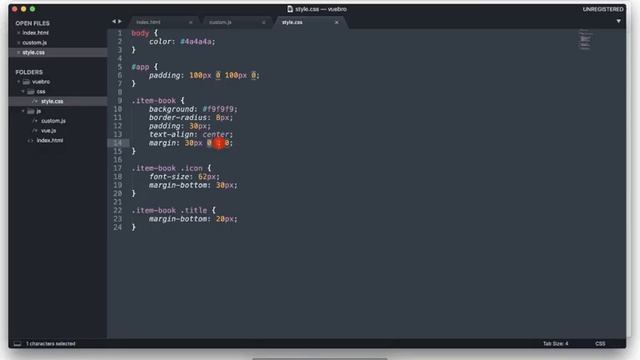This screenshot has height=360, width=640.
Task: Close style.css in the Open Files list
Action: coord(18,53)
